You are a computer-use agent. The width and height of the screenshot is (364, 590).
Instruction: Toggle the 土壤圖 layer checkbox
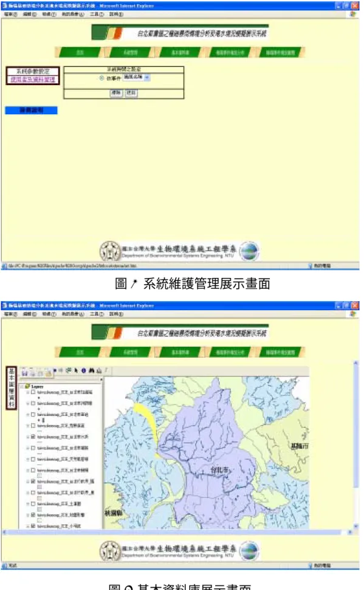(33, 504)
